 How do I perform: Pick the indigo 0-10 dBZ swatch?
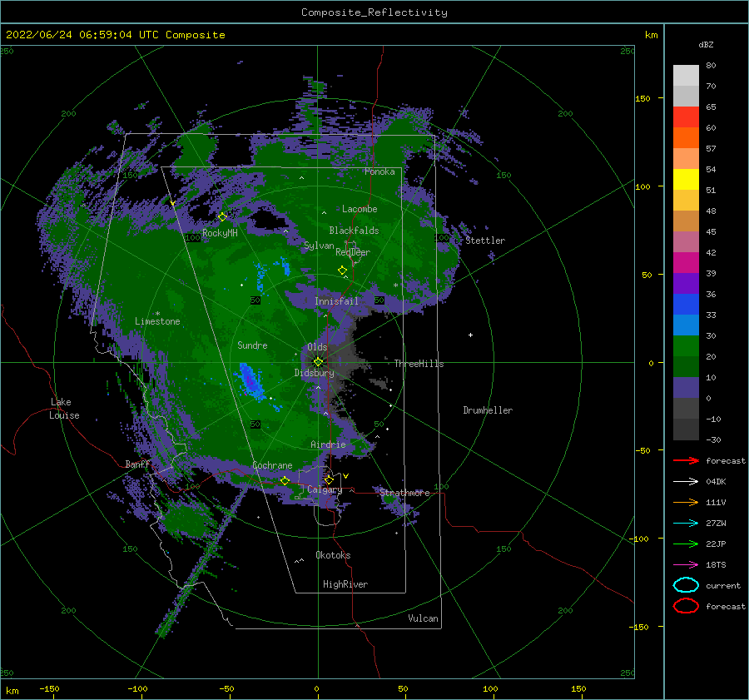coord(686,388)
